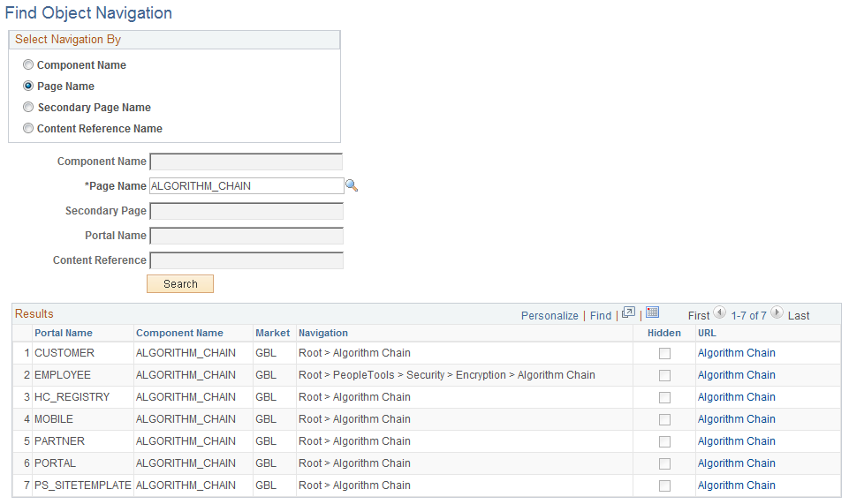Select Content Reference Name radio button
Viewport: 849px width, 504px height.
point(28,128)
